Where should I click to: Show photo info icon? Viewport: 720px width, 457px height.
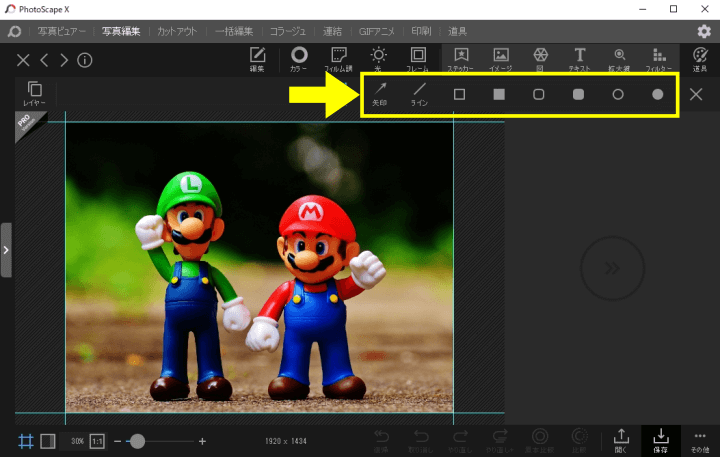tap(84, 60)
